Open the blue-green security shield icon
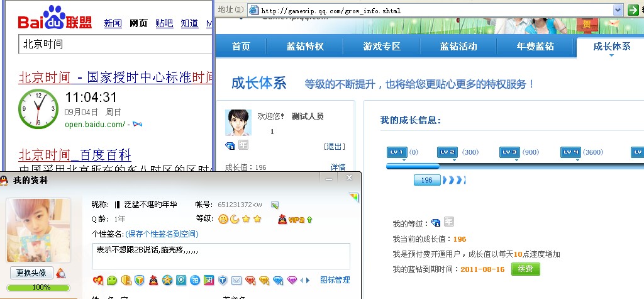Viewport: 644px width, 299px height. click(140, 281)
